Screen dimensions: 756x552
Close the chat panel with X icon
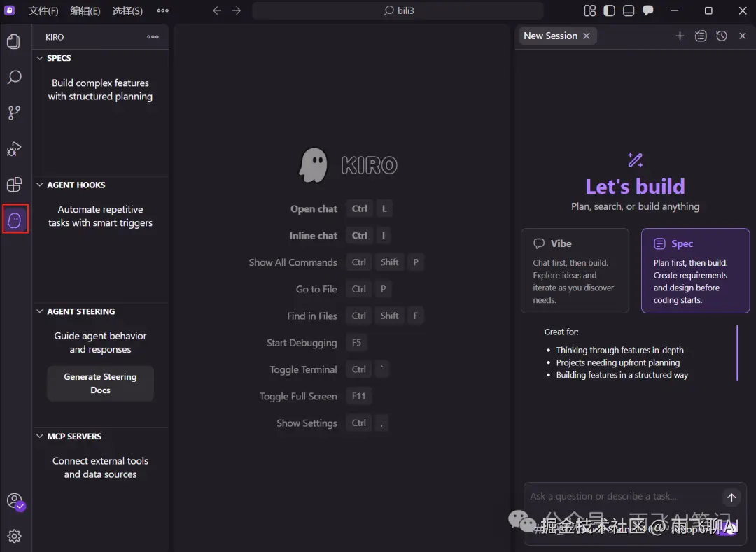(x=743, y=36)
